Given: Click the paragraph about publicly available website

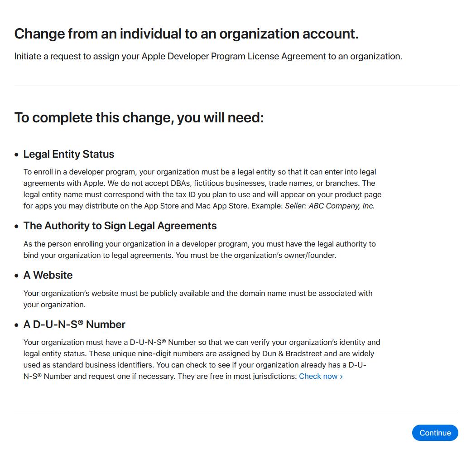Looking at the screenshot, I should pyautogui.click(x=198, y=299).
